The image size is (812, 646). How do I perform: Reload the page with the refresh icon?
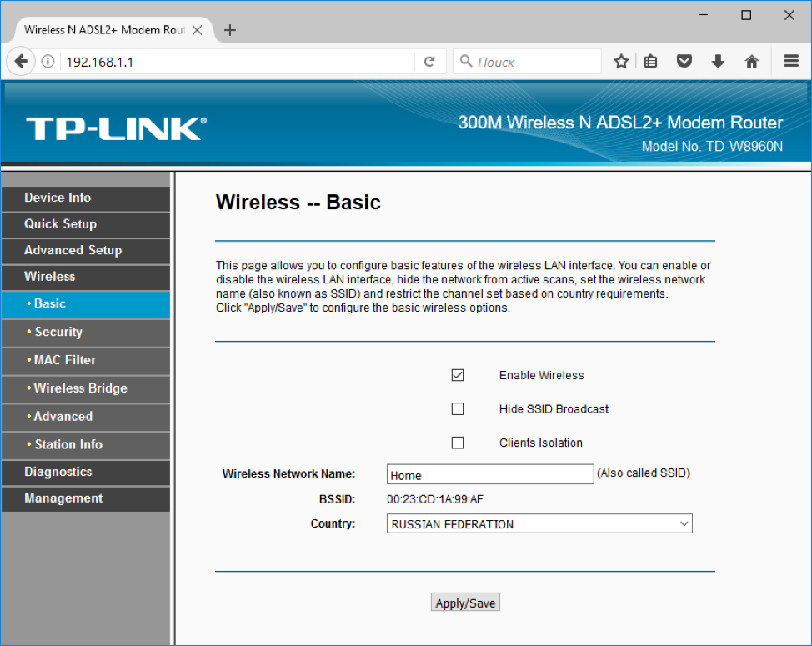click(429, 62)
